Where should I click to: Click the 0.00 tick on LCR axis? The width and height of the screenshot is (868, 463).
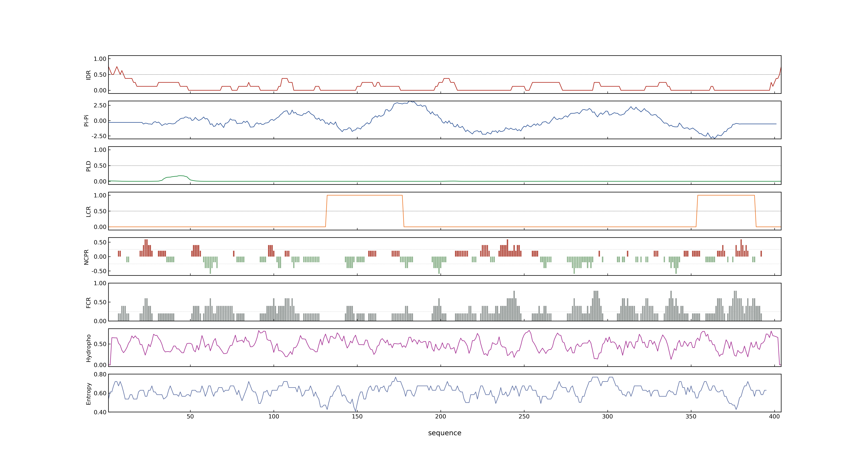click(x=100, y=227)
